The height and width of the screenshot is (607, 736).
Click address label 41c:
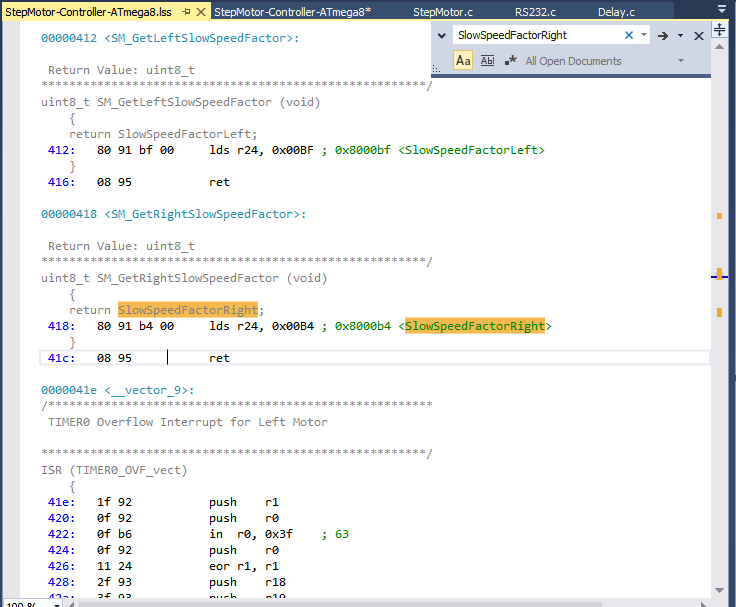[61, 358]
